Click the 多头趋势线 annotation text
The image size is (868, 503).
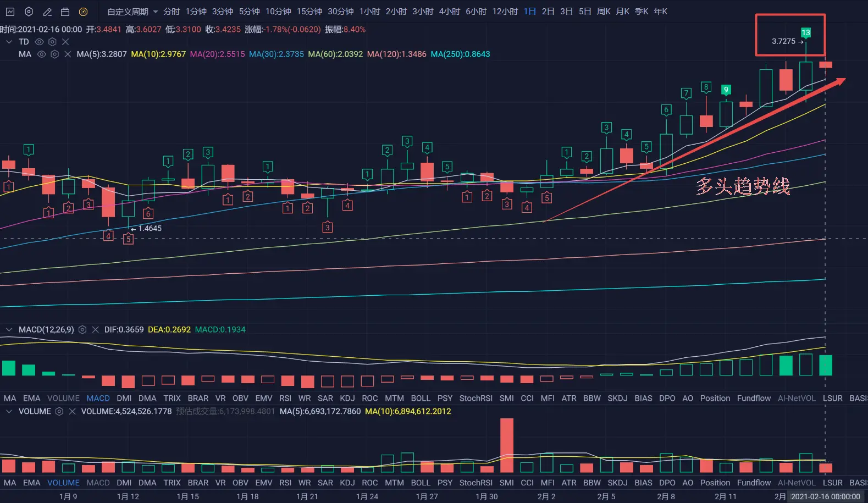click(743, 186)
